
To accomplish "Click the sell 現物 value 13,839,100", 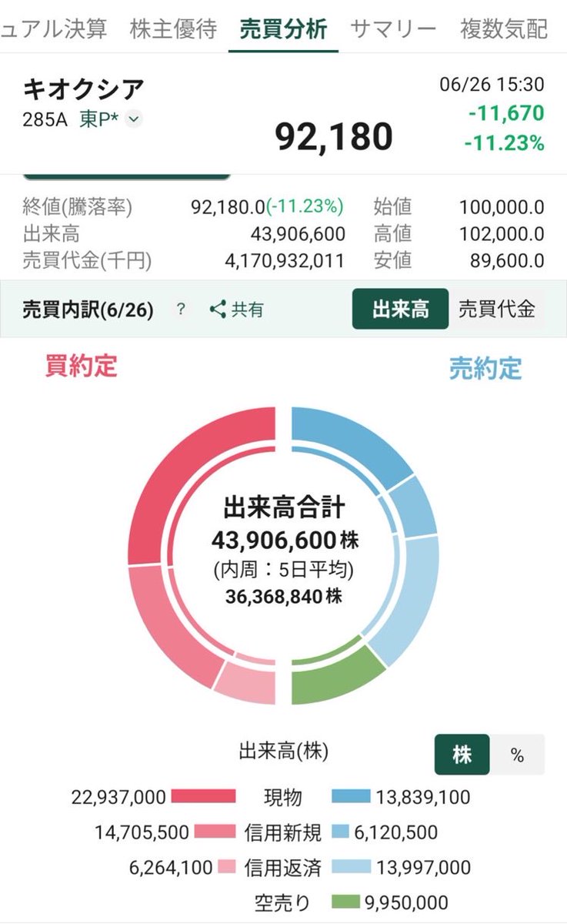I will (x=423, y=797).
